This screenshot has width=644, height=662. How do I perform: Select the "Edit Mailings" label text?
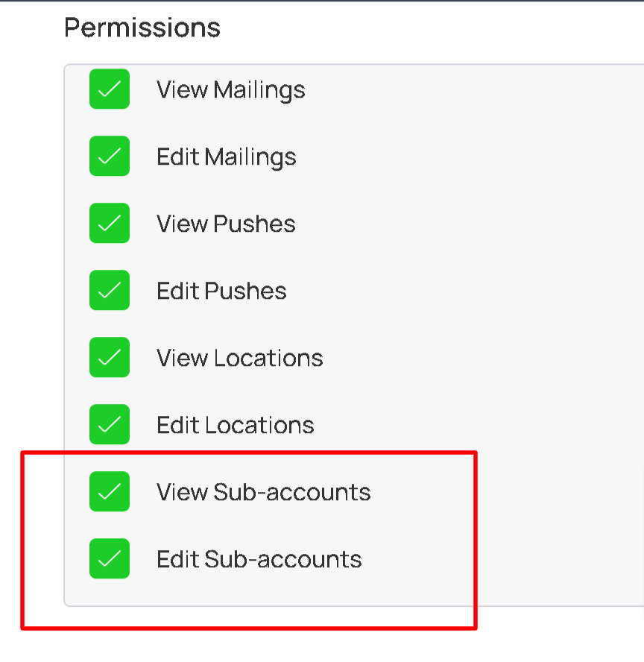tap(226, 157)
